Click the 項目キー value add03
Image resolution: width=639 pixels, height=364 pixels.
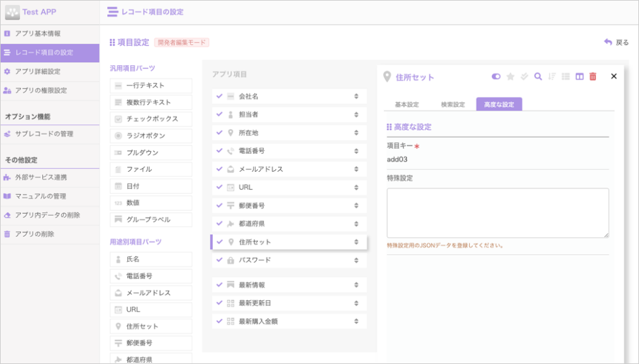click(x=397, y=159)
